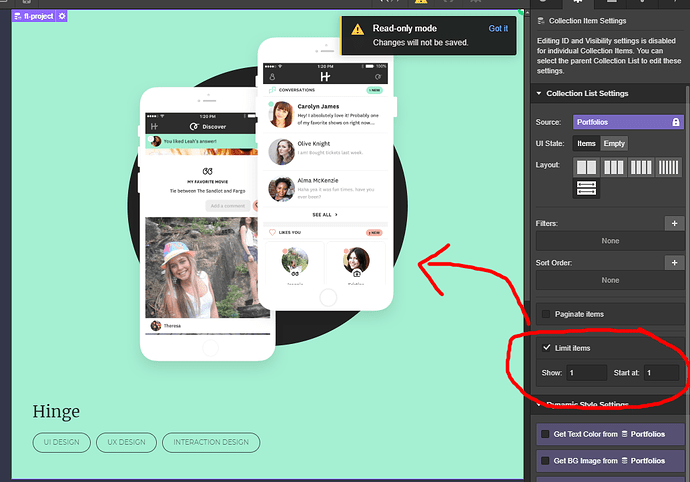
Task: Uncheck Limit items checkbox
Action: pos(546,348)
